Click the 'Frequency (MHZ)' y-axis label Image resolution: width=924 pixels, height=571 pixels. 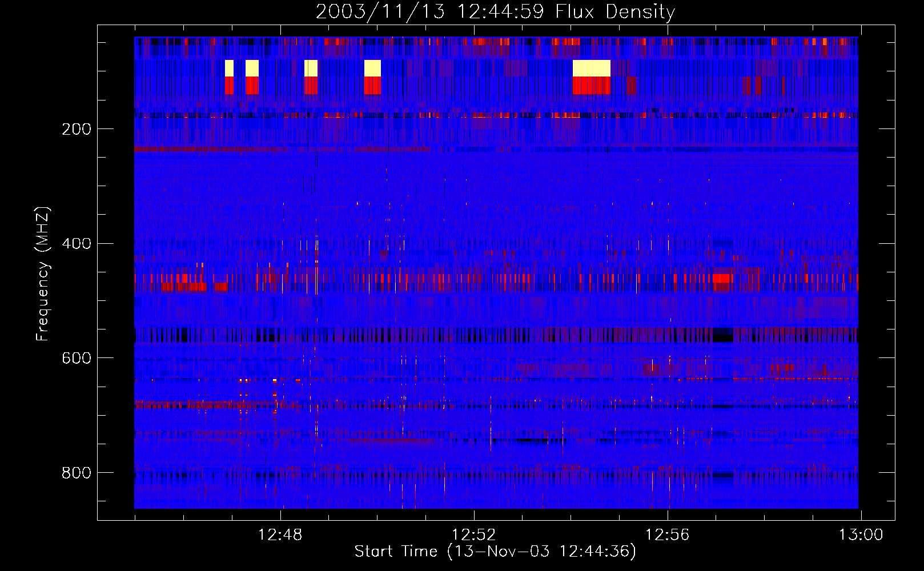[x=42, y=274]
